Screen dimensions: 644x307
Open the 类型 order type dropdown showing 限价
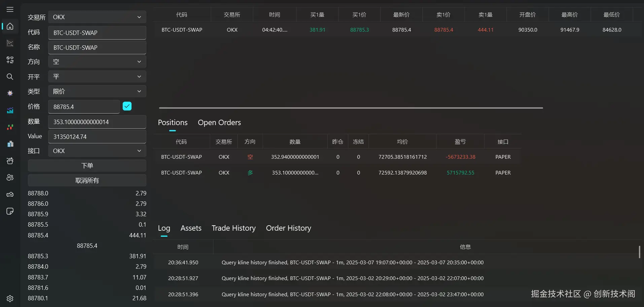click(x=97, y=91)
